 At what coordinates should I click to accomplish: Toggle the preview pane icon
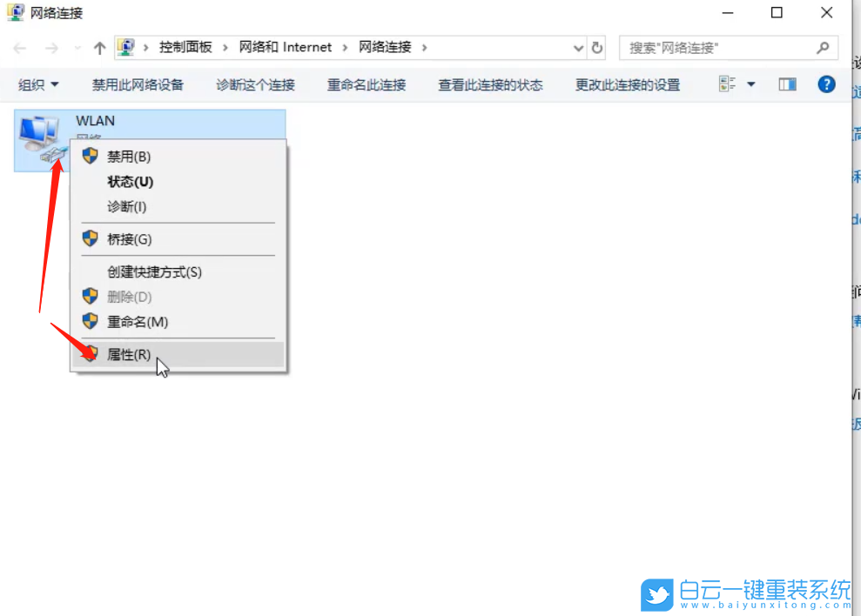coord(788,84)
